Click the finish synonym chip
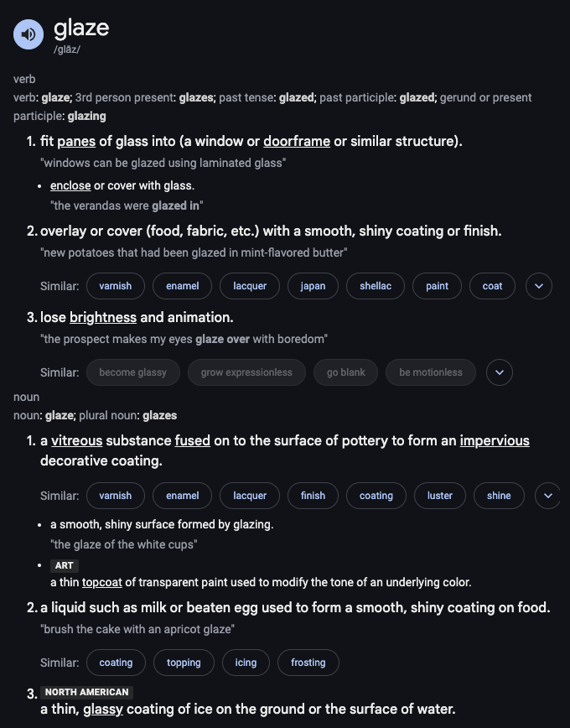 click(313, 496)
